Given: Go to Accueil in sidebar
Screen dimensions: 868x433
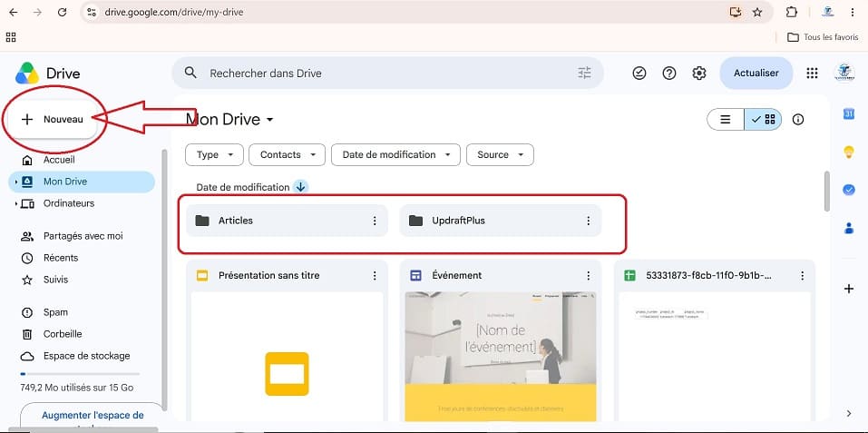Looking at the screenshot, I should click(59, 160).
